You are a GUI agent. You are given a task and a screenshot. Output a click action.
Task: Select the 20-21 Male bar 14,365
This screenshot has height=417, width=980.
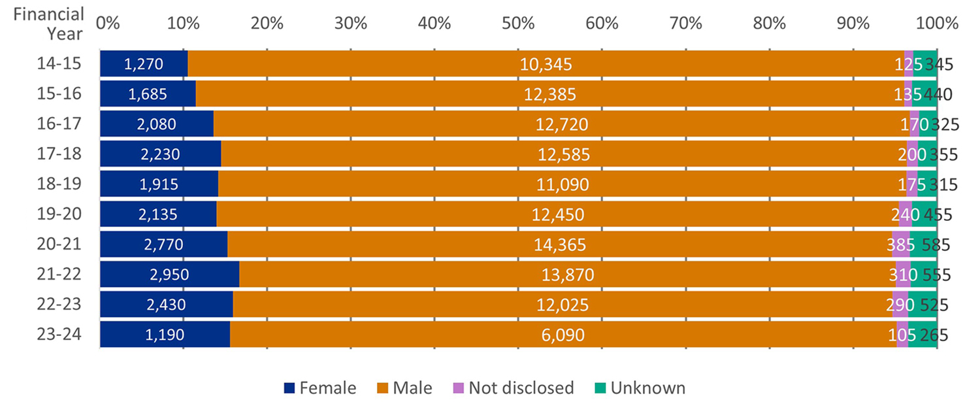pyautogui.click(x=559, y=245)
